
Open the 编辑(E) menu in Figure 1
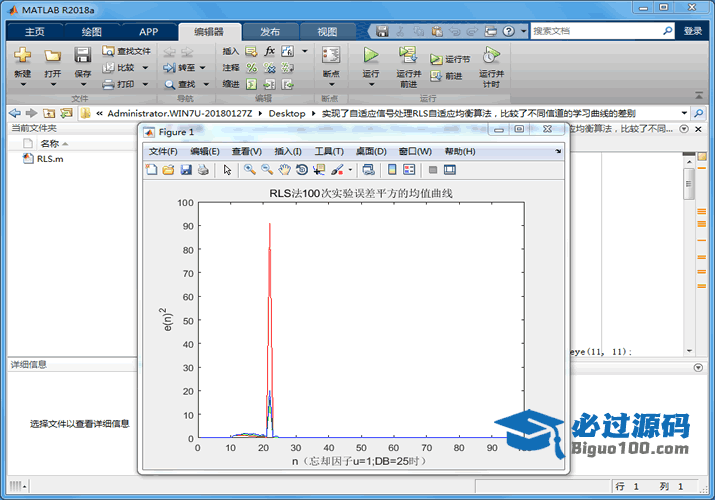[205, 151]
